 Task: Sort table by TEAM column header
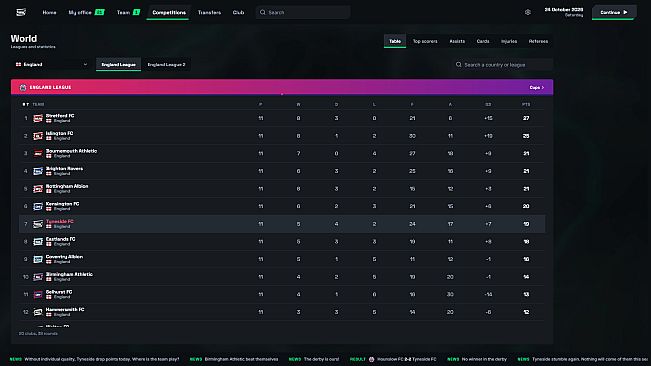click(x=38, y=105)
